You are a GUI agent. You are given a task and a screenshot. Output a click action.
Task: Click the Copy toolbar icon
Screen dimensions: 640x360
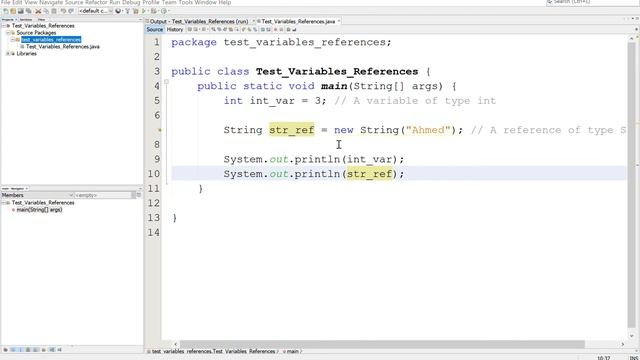tap(46, 11)
